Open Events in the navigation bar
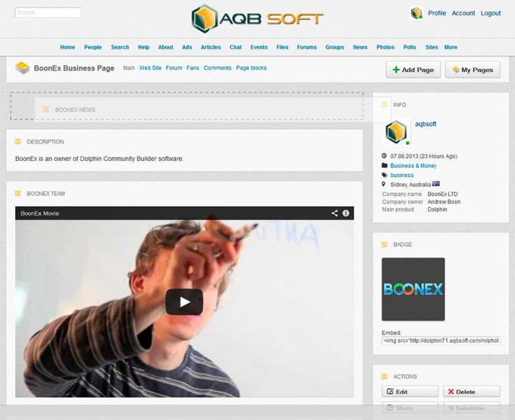Image resolution: width=515 pixels, height=420 pixels. click(259, 47)
